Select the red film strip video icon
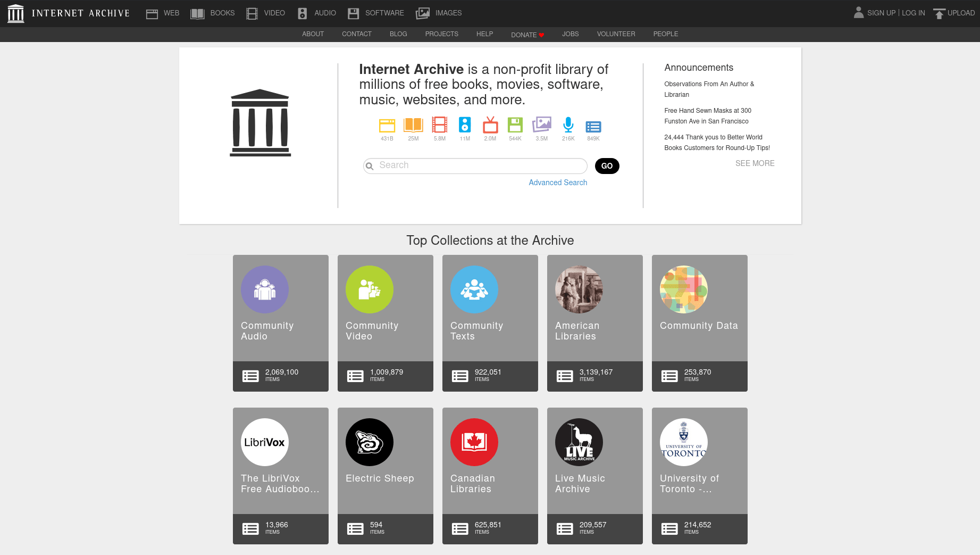Viewport: 980px width, 555px height. [x=439, y=125]
